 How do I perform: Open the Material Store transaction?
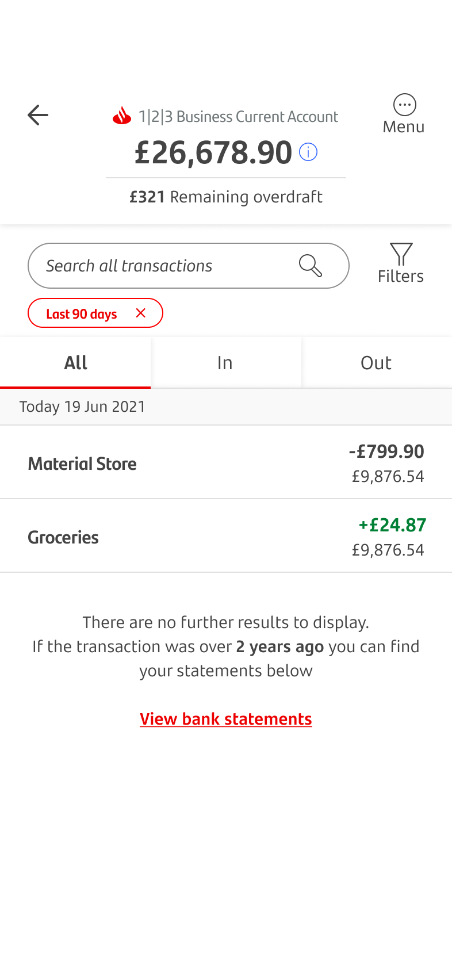[82, 464]
